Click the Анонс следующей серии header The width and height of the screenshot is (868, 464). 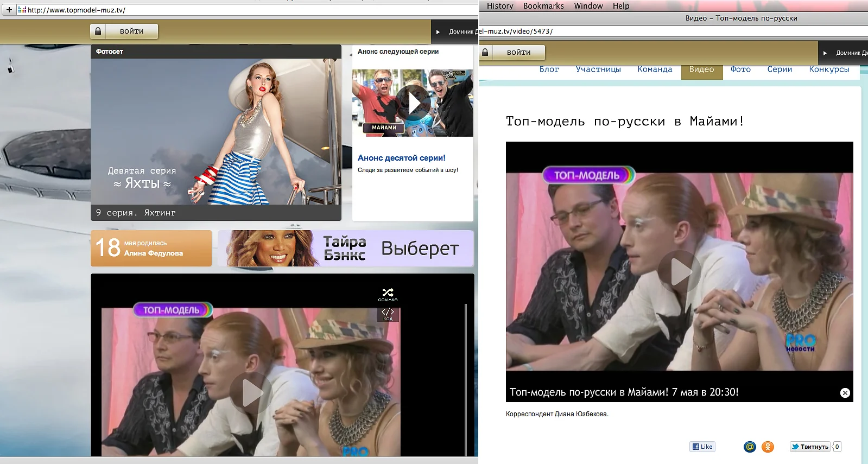(398, 52)
